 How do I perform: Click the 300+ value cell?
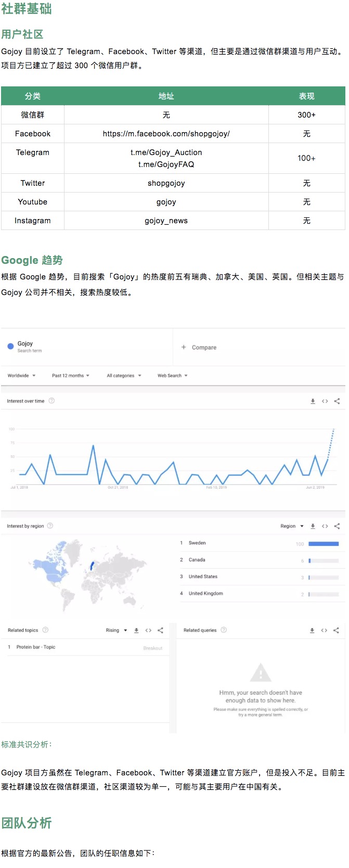click(307, 115)
